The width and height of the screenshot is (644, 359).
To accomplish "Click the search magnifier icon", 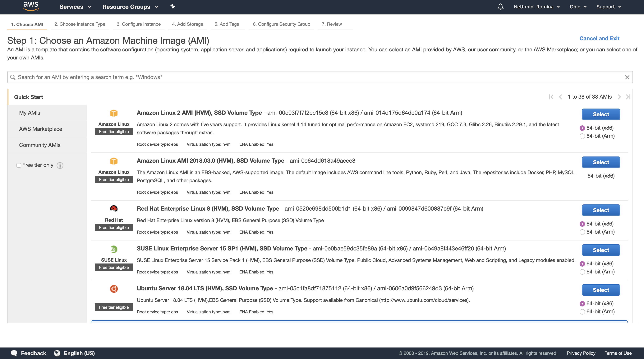I will [x=13, y=77].
